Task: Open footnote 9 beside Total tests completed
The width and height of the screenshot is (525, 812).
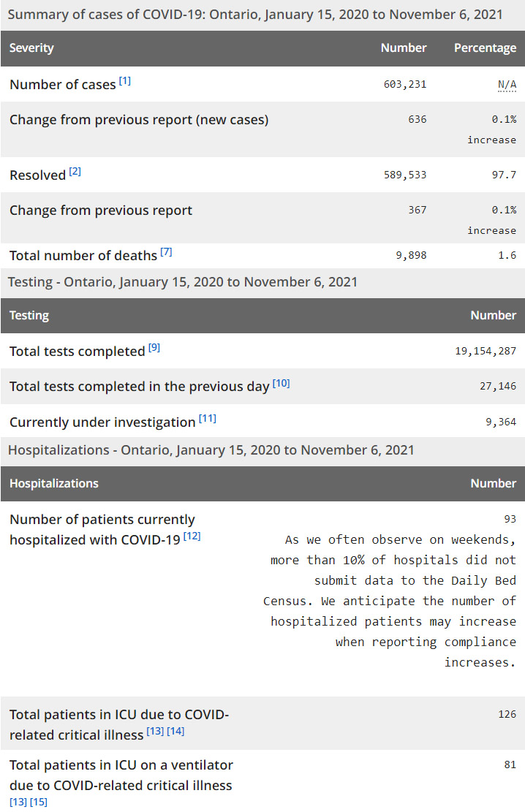Action: point(154,348)
